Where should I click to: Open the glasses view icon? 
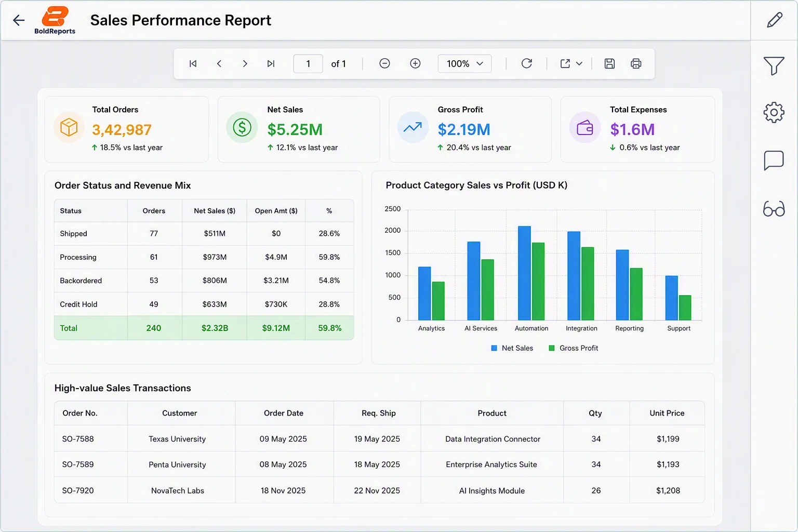(x=774, y=209)
